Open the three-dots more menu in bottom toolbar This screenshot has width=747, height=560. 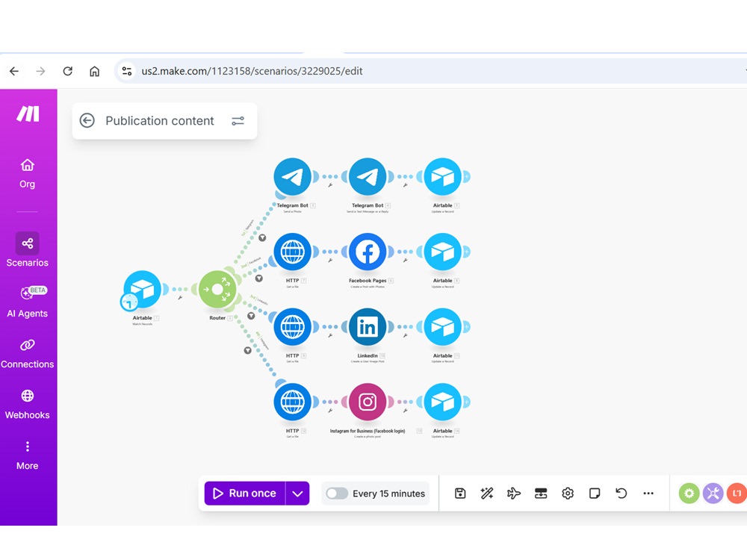coord(648,494)
